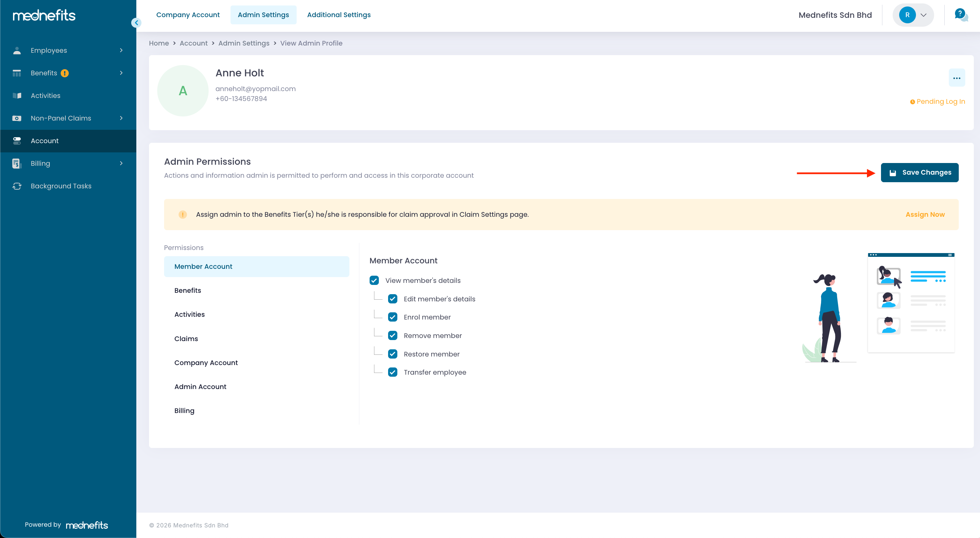980x538 pixels.
Task: Click the Billing invoice icon in sidebar
Action: point(17,163)
